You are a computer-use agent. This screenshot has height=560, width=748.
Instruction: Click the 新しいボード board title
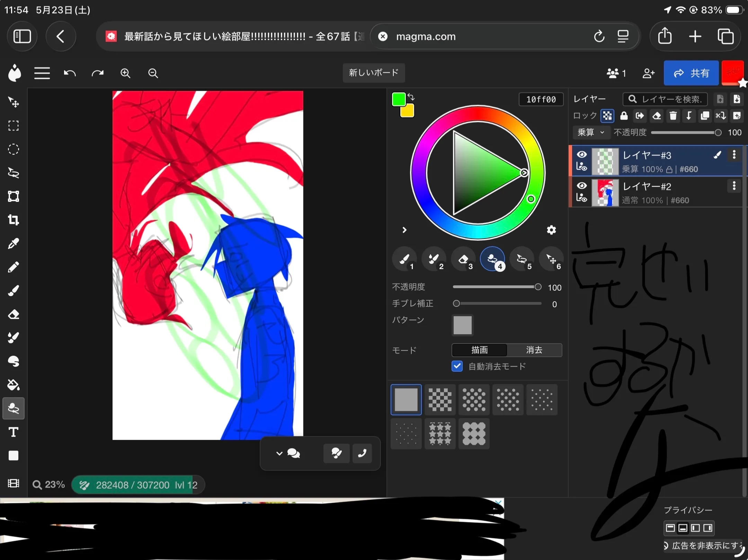374,73
